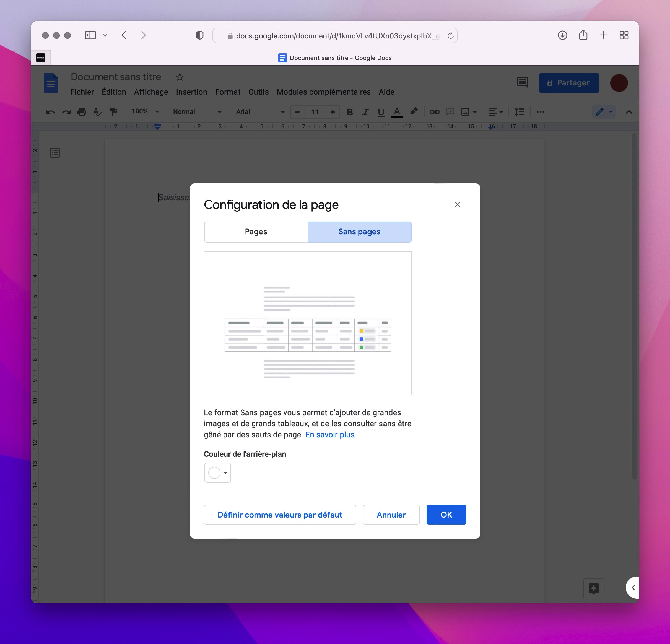Apply bold formatting
The height and width of the screenshot is (644, 670).
pyautogui.click(x=349, y=112)
